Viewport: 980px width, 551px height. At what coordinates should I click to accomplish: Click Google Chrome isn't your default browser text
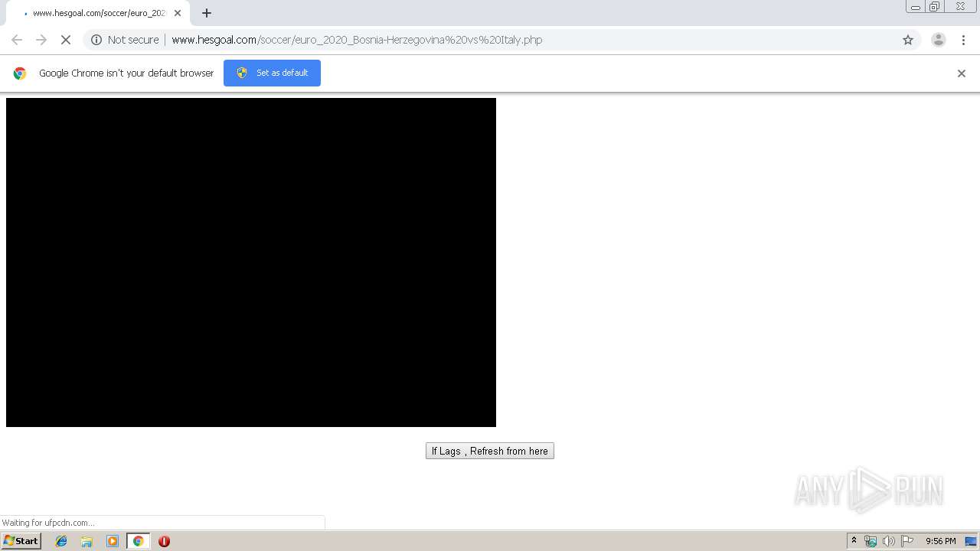pyautogui.click(x=126, y=73)
